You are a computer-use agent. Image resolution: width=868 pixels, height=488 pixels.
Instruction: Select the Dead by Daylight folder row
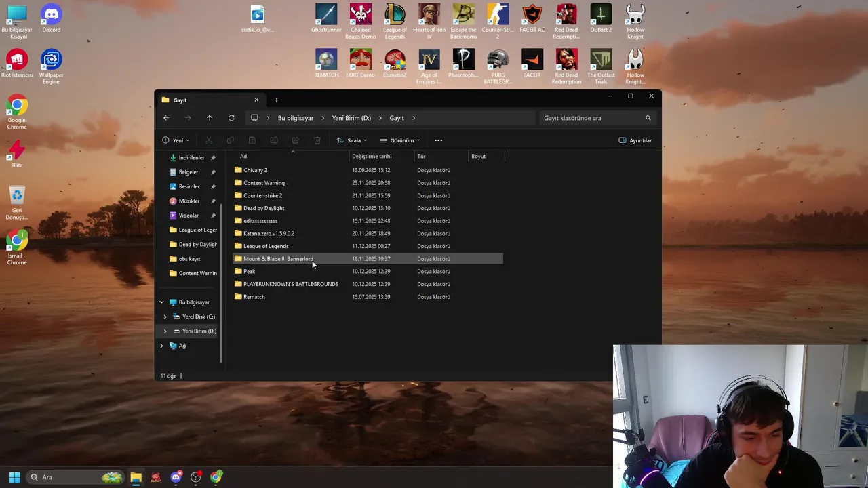click(367, 208)
